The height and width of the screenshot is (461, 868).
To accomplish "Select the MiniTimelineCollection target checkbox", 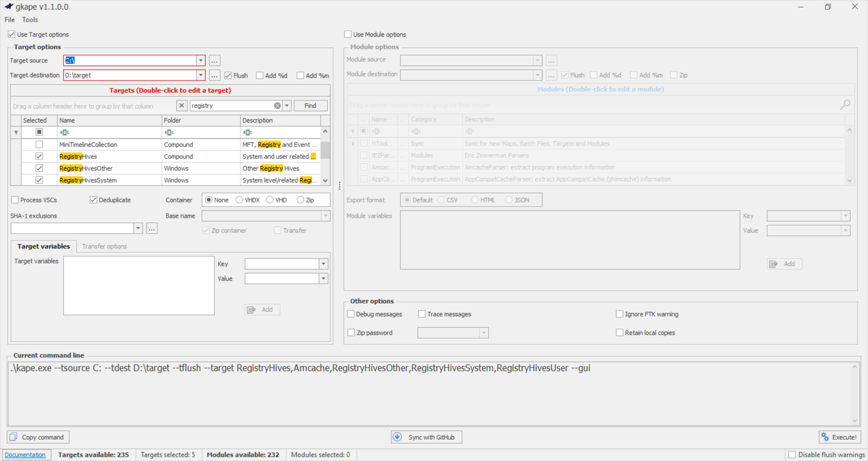I will [x=39, y=145].
